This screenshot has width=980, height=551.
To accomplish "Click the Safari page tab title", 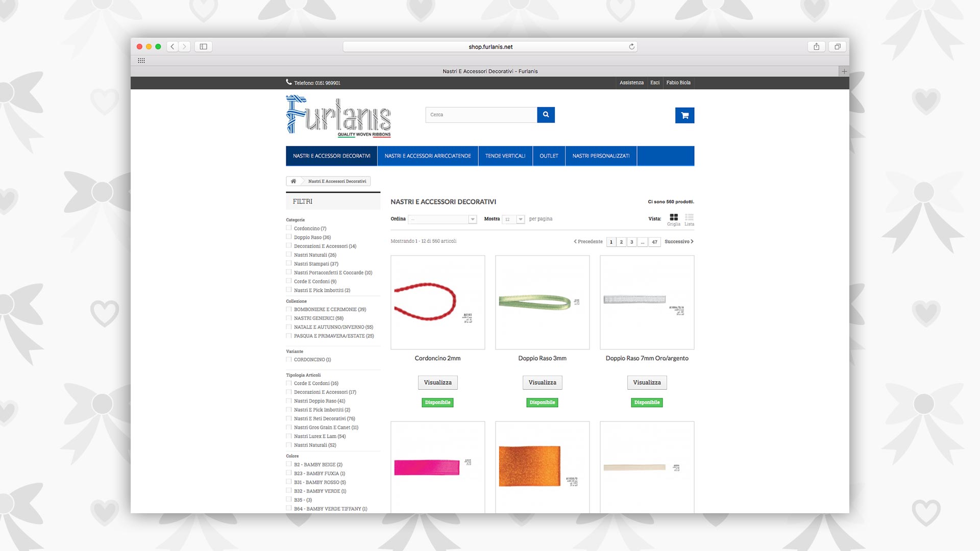I will coord(490,71).
